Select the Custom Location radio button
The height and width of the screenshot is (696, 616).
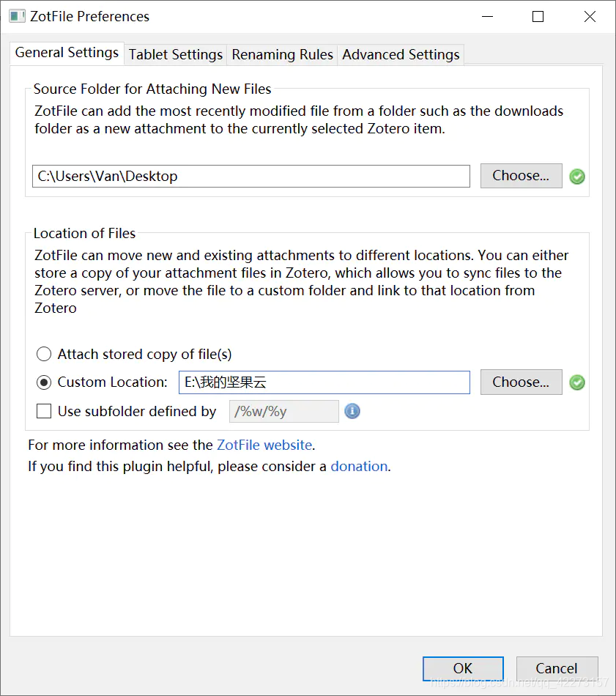44,382
